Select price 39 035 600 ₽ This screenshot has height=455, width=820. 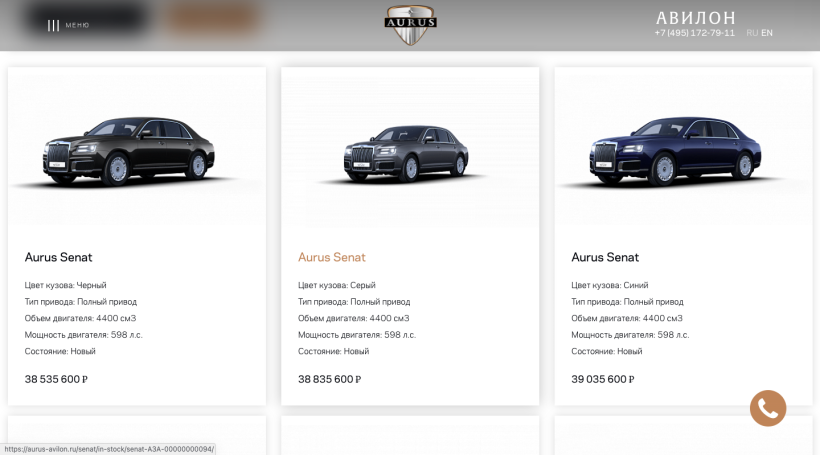point(602,379)
